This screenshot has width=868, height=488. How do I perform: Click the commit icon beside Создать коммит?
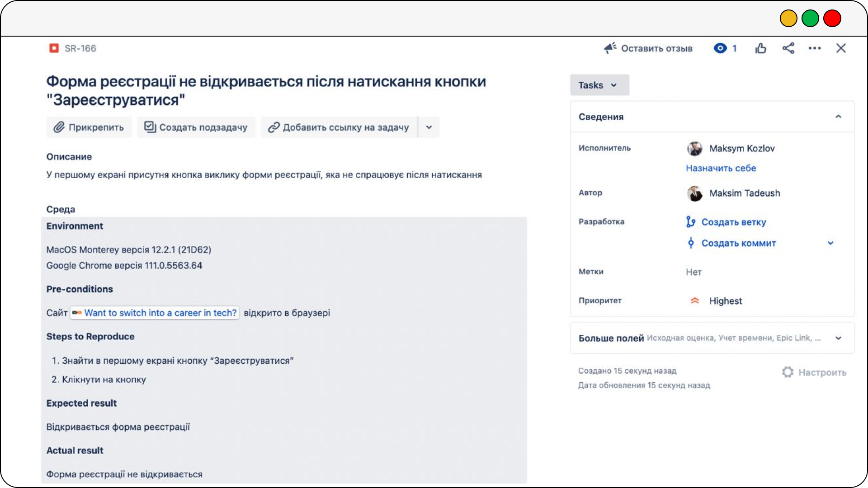tap(691, 243)
